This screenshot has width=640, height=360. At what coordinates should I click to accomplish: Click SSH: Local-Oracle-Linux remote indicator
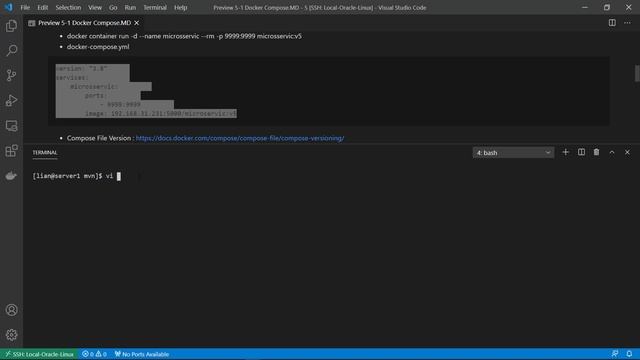(39, 354)
